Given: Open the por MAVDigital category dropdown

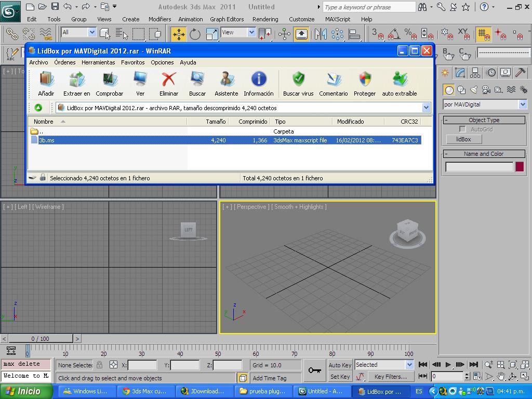Looking at the screenshot, I should click(523, 104).
